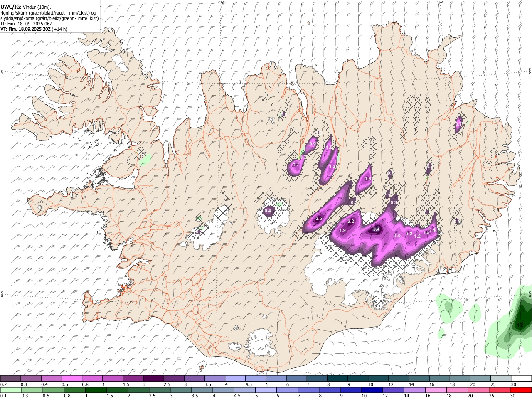Image resolution: width=532 pixels, height=399 pixels.
Task: Select the 0.2 swatch in the upper snow scale
Action: (10, 378)
